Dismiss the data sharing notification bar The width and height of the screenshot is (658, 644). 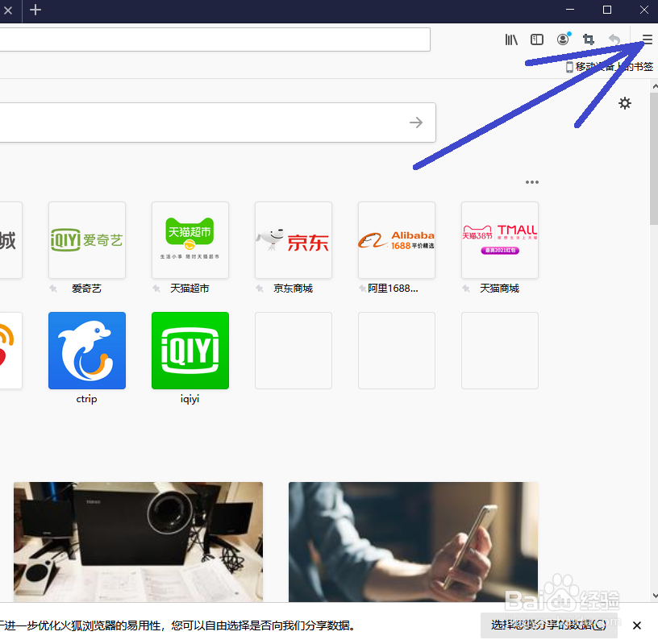[x=636, y=625]
